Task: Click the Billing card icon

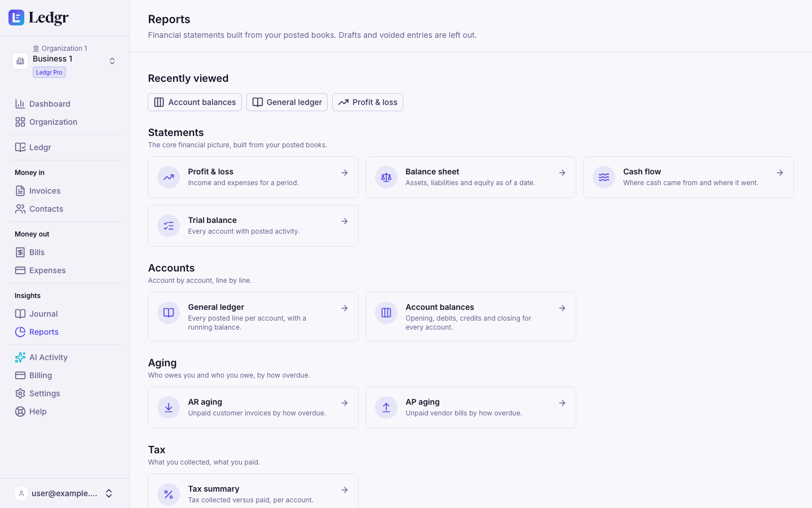Action: 20,375
